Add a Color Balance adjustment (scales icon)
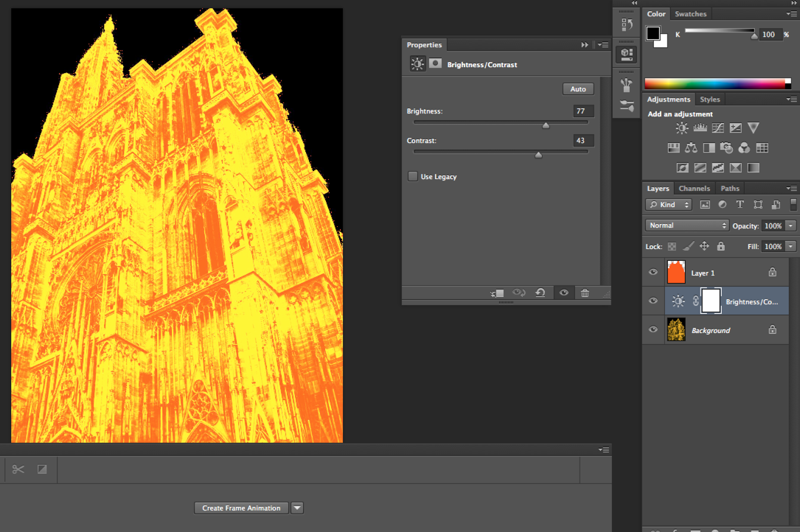This screenshot has height=532, width=800. [x=691, y=148]
